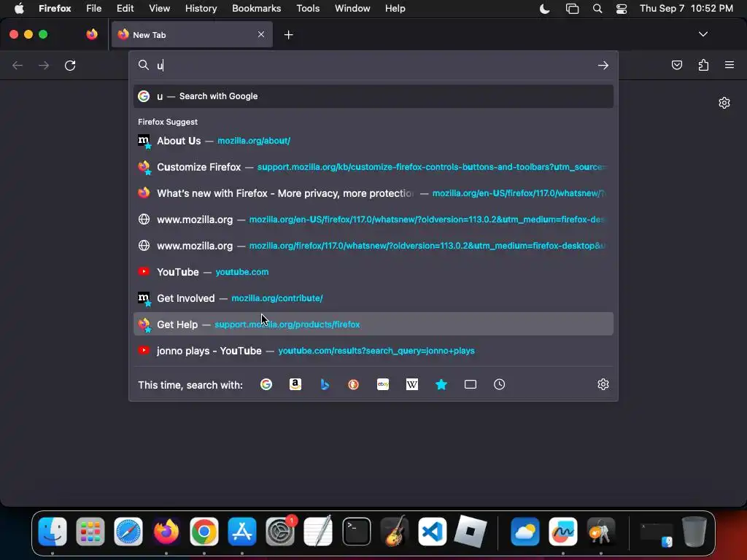List all tabs dropdown arrow
Image resolution: width=747 pixels, height=560 pixels.
pyautogui.click(x=703, y=34)
